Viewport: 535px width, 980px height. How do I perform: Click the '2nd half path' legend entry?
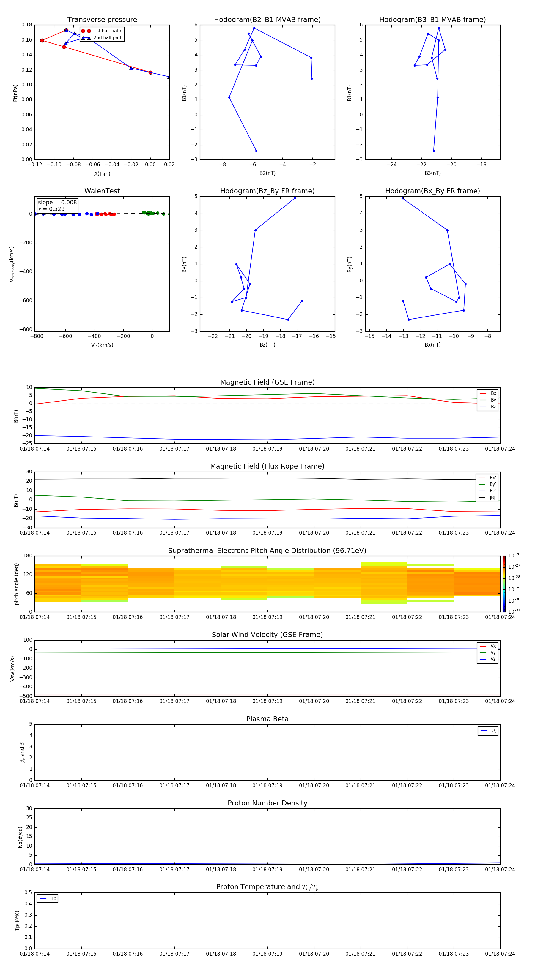pos(102,38)
